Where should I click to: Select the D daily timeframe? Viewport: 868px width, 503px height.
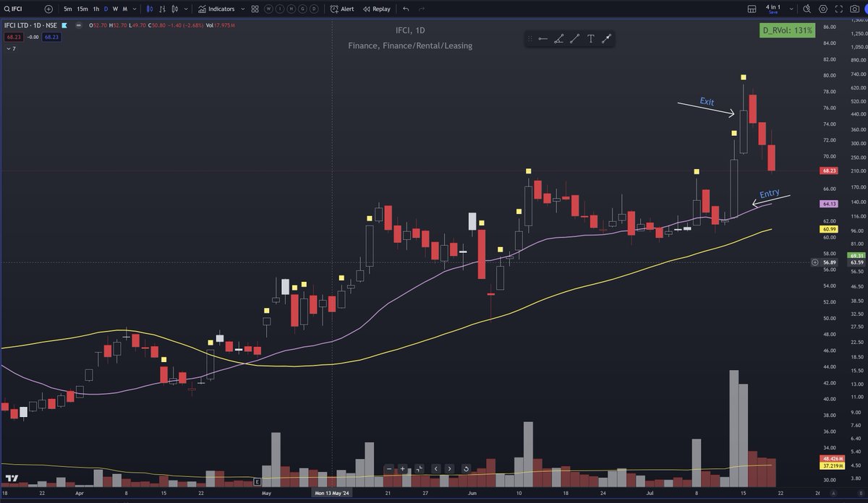click(106, 9)
